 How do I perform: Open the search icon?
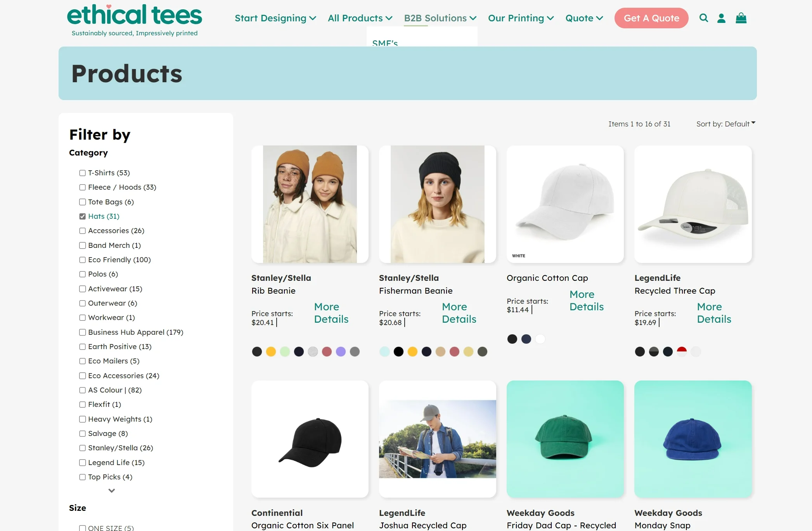coord(703,18)
